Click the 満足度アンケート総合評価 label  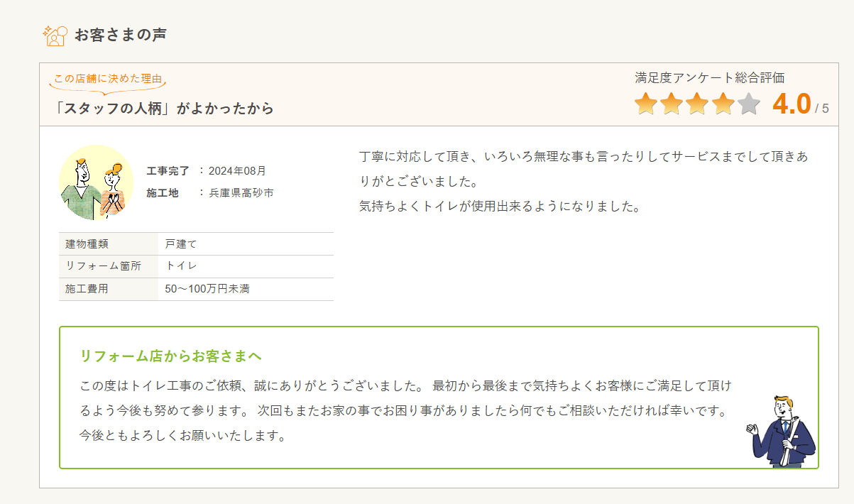[709, 78]
